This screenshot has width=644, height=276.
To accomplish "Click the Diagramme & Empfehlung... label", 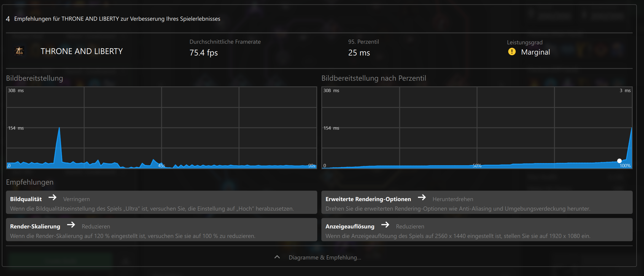I will 325,257.
